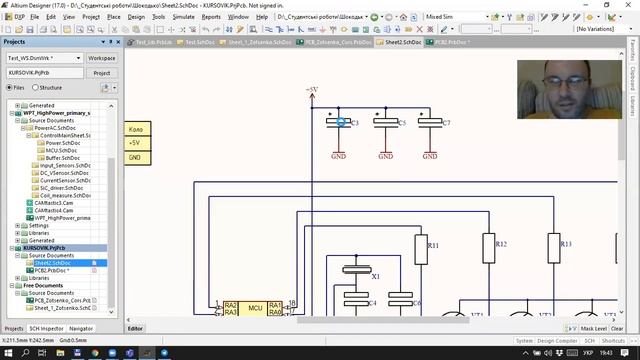Open the No Variations dropdown
The width and height of the screenshot is (640, 360).
[631, 29]
